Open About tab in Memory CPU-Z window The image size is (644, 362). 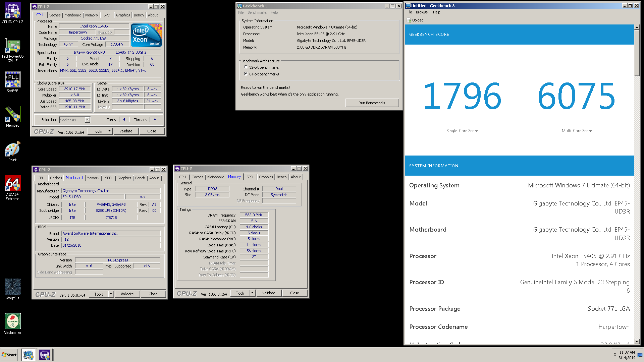point(296,177)
